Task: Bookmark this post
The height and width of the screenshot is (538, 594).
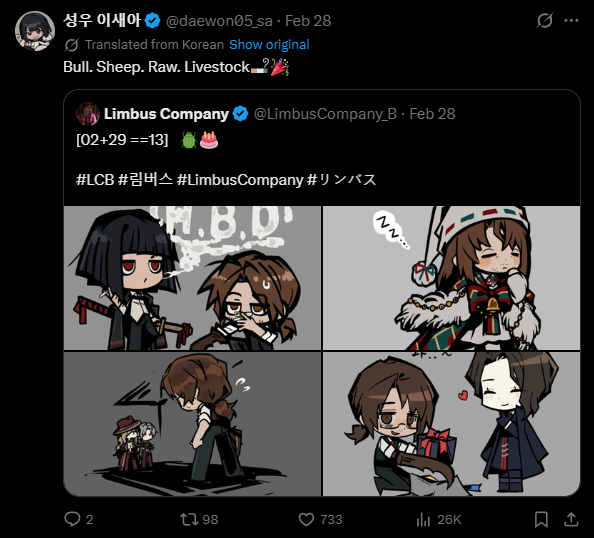Action: tap(541, 519)
